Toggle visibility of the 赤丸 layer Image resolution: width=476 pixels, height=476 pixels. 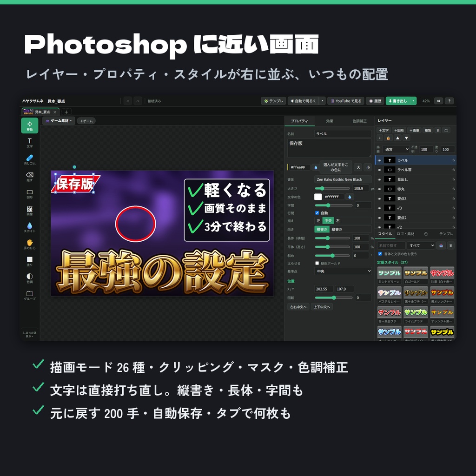[379, 189]
